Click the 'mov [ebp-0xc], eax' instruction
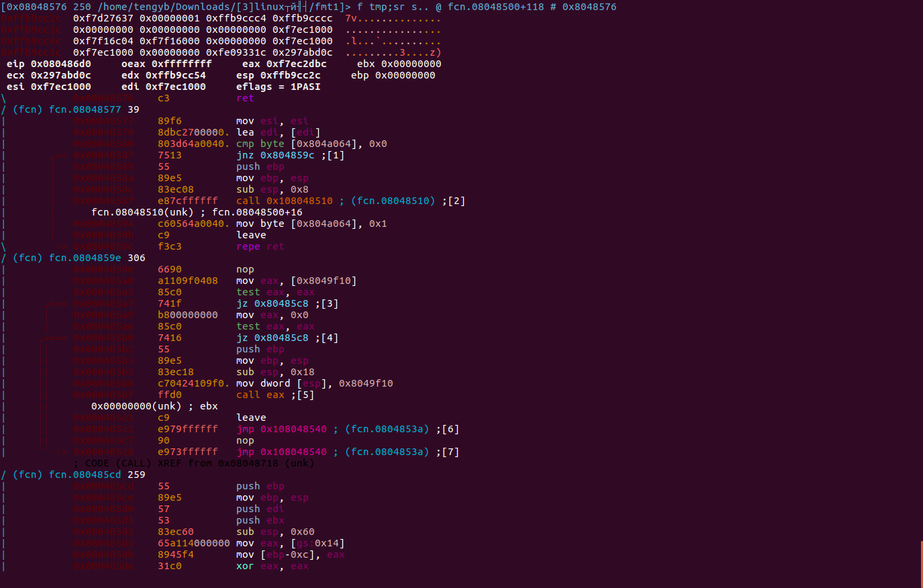 point(291,554)
